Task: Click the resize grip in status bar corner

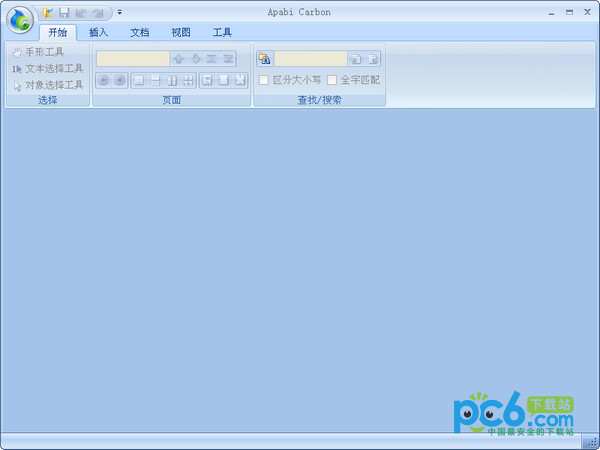Action: (591, 442)
